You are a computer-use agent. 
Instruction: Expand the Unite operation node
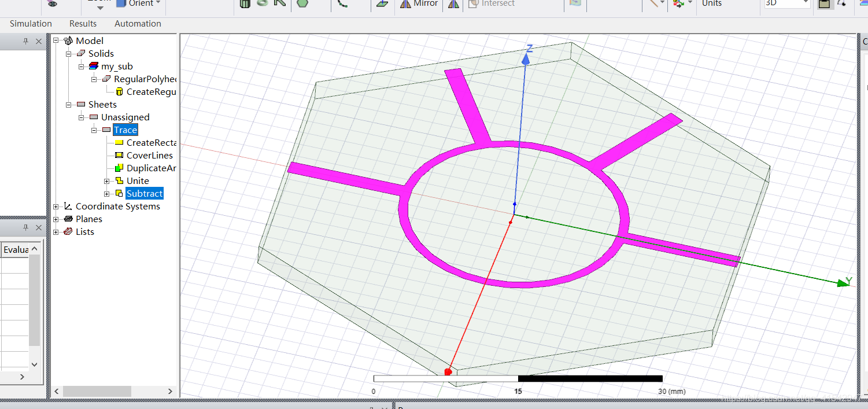pyautogui.click(x=107, y=180)
